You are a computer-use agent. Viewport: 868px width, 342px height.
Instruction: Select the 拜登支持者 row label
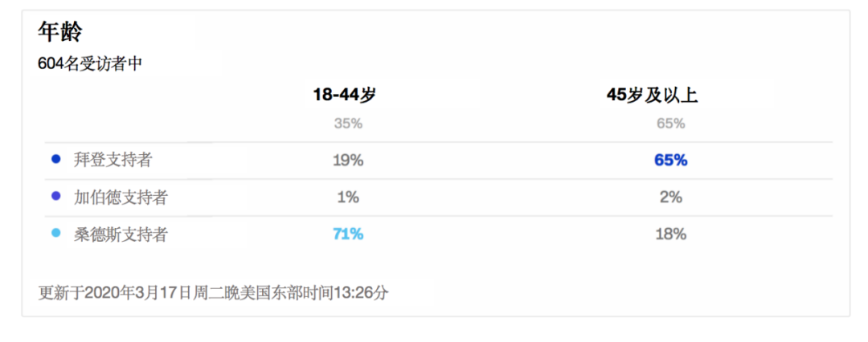click(113, 160)
